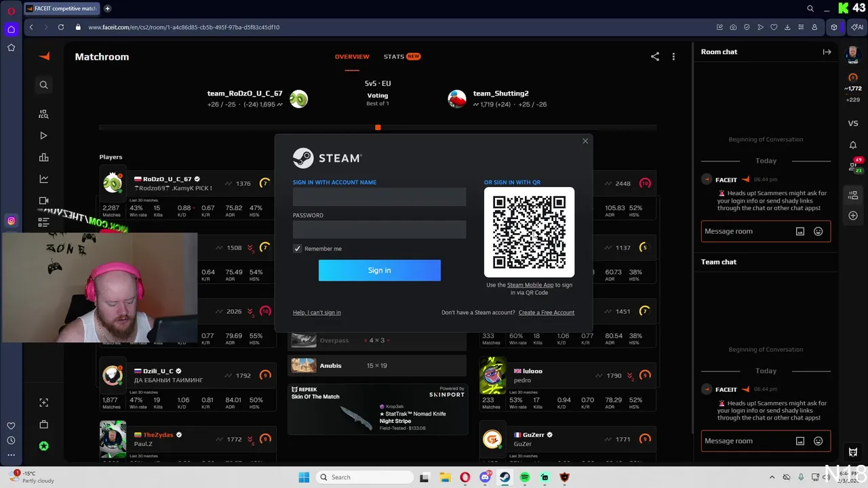
Task: Insert image into the upper Message room box
Action: coord(800,231)
